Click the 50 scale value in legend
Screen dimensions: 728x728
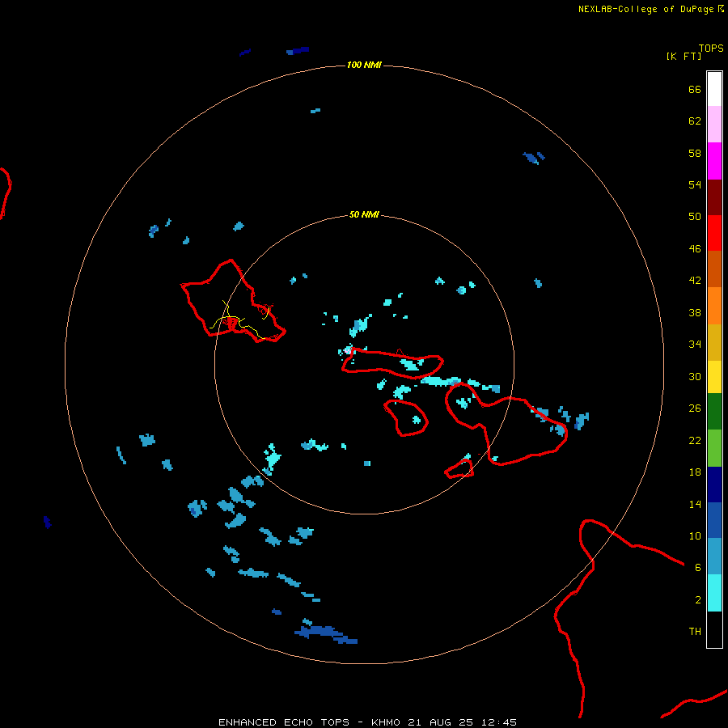[x=695, y=216]
